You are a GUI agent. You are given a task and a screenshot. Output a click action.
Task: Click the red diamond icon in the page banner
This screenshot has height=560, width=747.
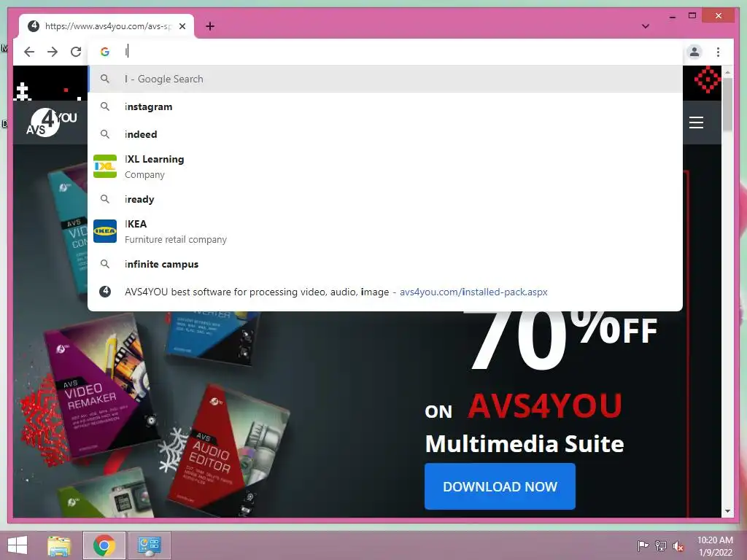(708, 79)
